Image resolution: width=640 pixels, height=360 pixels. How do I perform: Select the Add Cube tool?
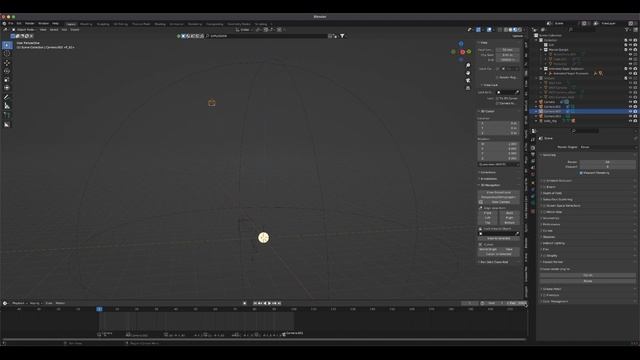pyautogui.click(x=7, y=116)
